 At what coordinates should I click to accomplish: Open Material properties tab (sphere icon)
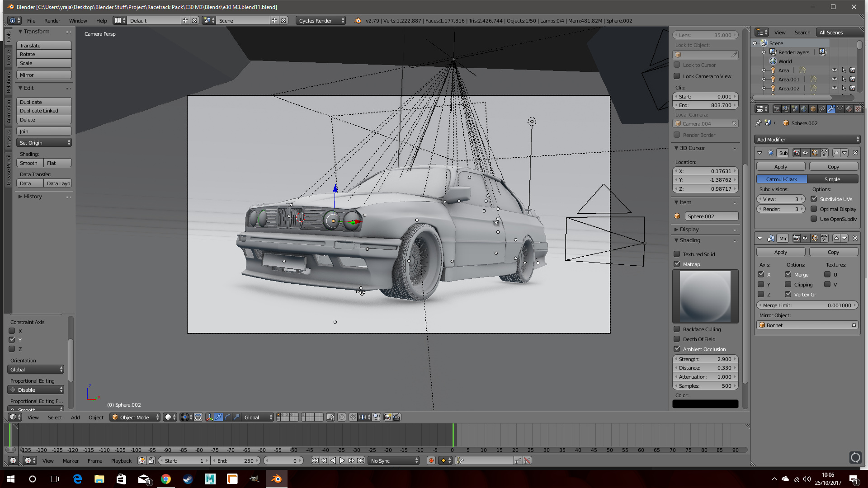(x=849, y=109)
